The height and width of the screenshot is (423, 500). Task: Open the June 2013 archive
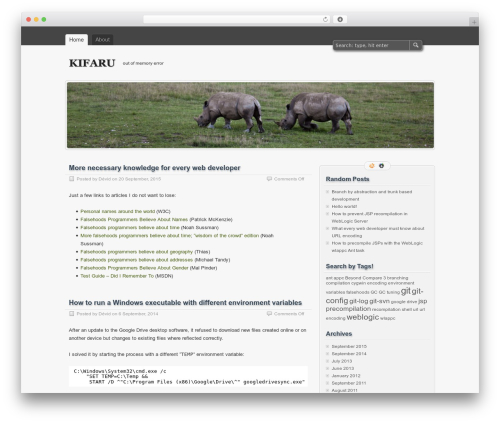pos(343,368)
